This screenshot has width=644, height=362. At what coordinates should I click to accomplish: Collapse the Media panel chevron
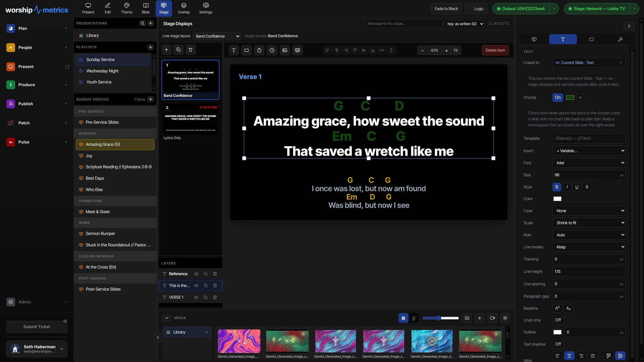167,318
